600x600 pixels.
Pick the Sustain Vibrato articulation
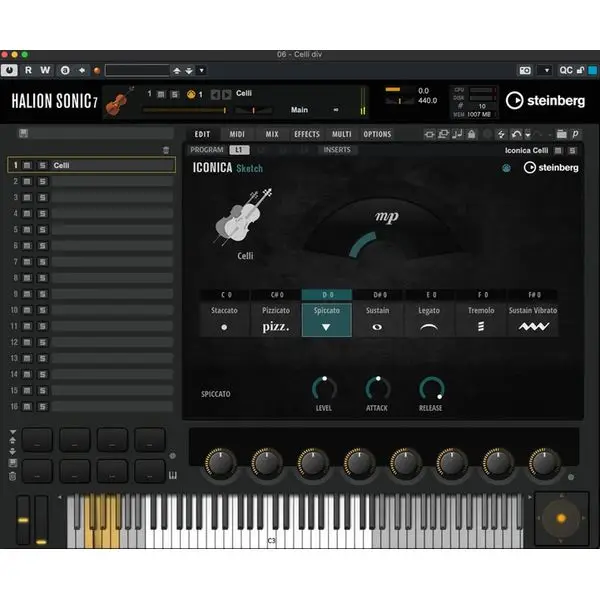tap(533, 318)
